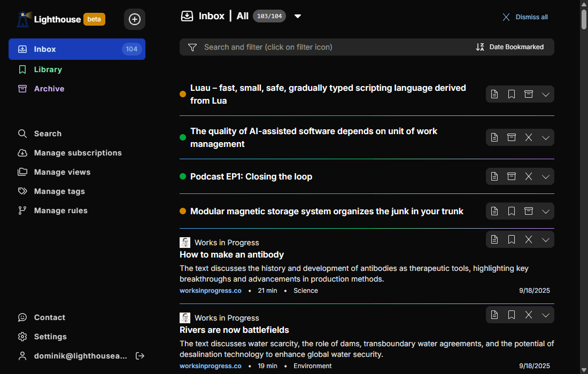Open the Inbox view dropdown arrow
Viewport: 588px width, 374px height.
point(298,16)
